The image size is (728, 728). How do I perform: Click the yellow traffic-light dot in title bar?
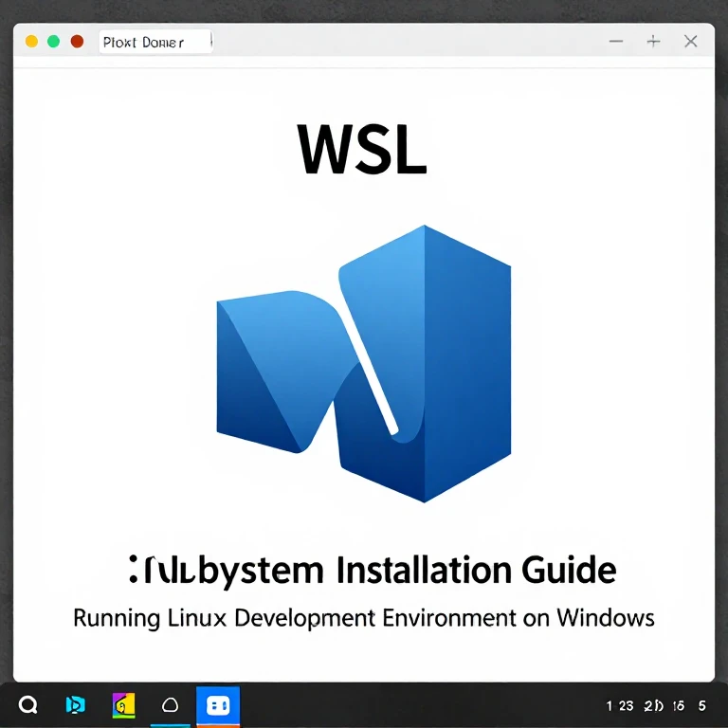[31, 42]
